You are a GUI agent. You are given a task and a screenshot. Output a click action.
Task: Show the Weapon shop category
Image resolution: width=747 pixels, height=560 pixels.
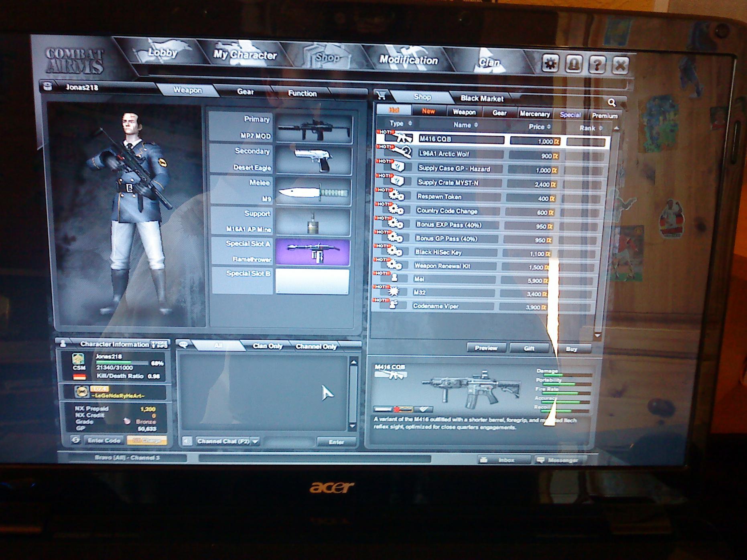point(464,112)
